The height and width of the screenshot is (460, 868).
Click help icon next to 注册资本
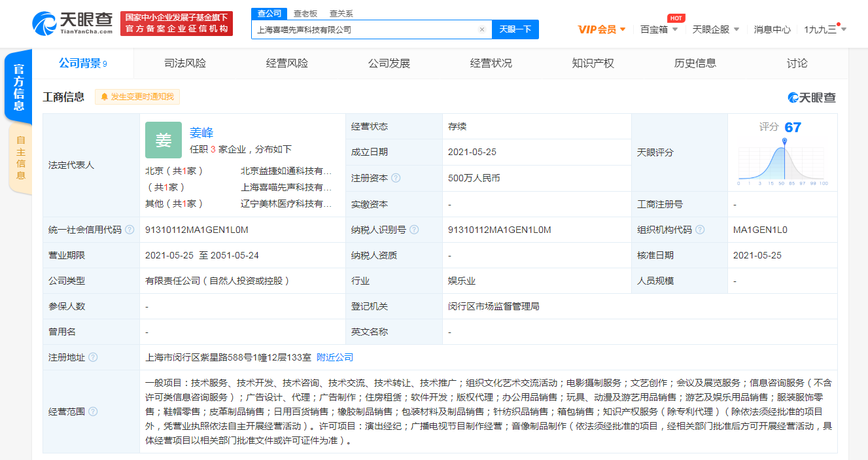(x=396, y=178)
